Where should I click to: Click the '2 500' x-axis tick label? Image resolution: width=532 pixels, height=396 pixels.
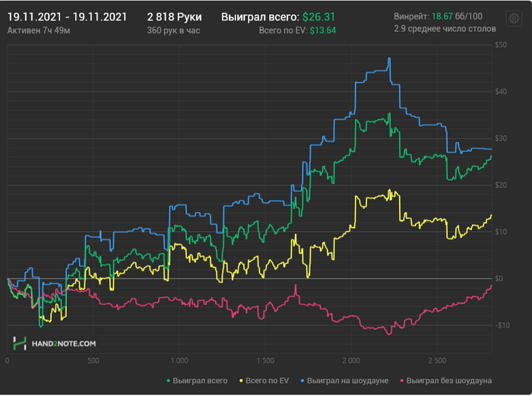coord(437,361)
